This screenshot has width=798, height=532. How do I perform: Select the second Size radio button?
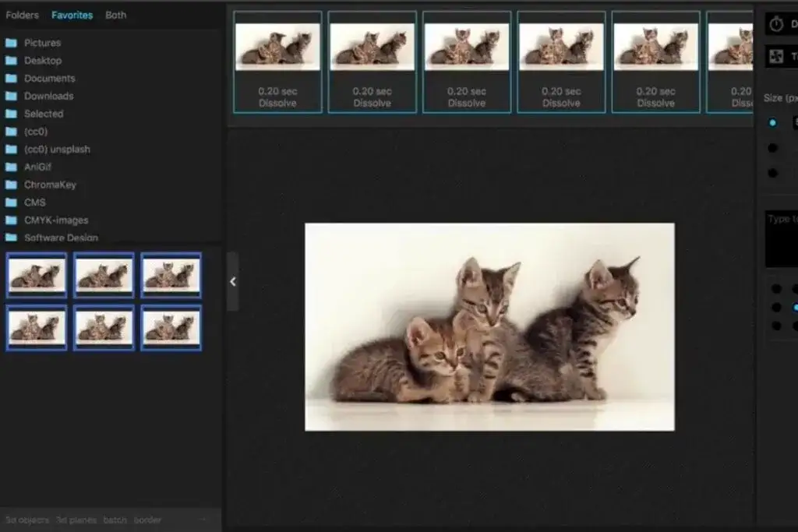[x=772, y=148]
